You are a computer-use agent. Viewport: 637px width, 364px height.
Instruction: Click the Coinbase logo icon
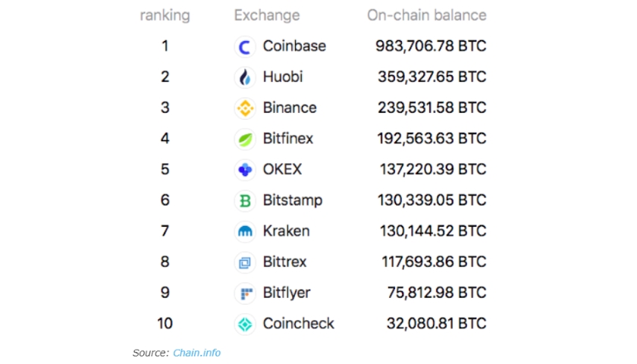245,47
